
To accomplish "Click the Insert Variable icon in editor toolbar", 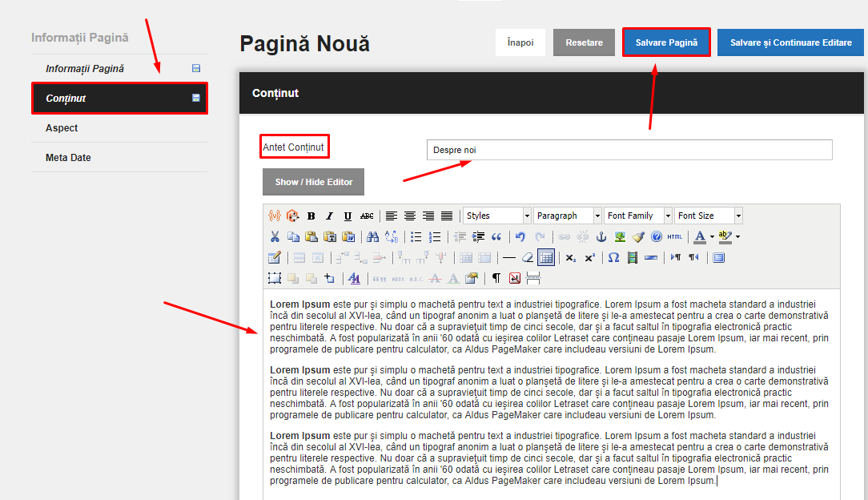I will 275,216.
